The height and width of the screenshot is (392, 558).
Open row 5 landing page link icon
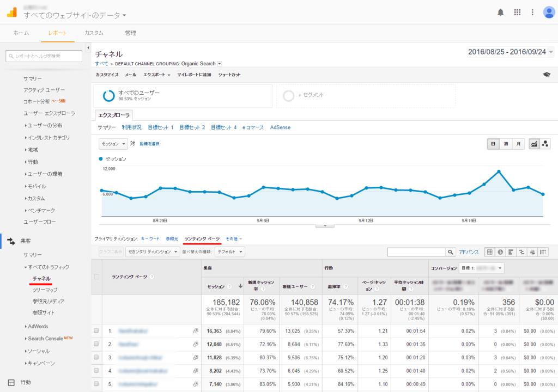tap(196, 384)
